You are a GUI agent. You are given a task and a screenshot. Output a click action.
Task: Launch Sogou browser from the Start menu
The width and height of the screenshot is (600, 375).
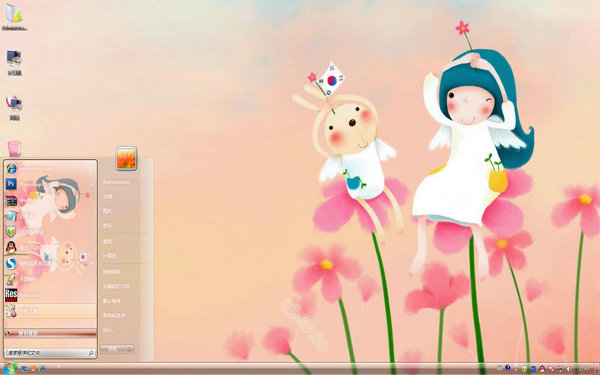point(50,263)
